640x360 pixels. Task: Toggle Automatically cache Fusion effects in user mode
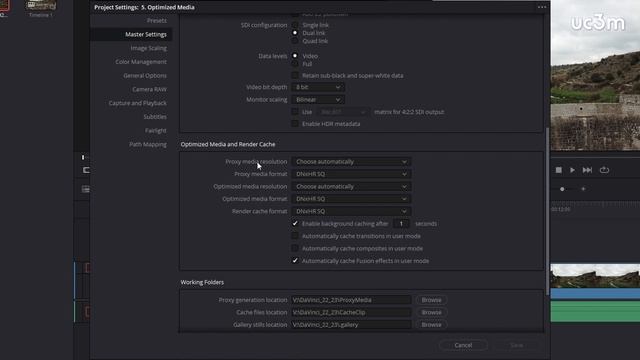pyautogui.click(x=295, y=260)
